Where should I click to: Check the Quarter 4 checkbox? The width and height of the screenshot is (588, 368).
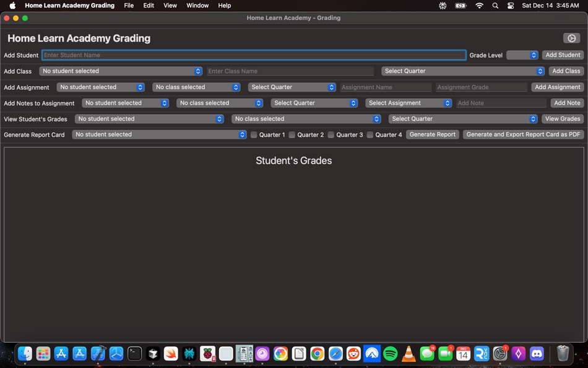tap(370, 134)
